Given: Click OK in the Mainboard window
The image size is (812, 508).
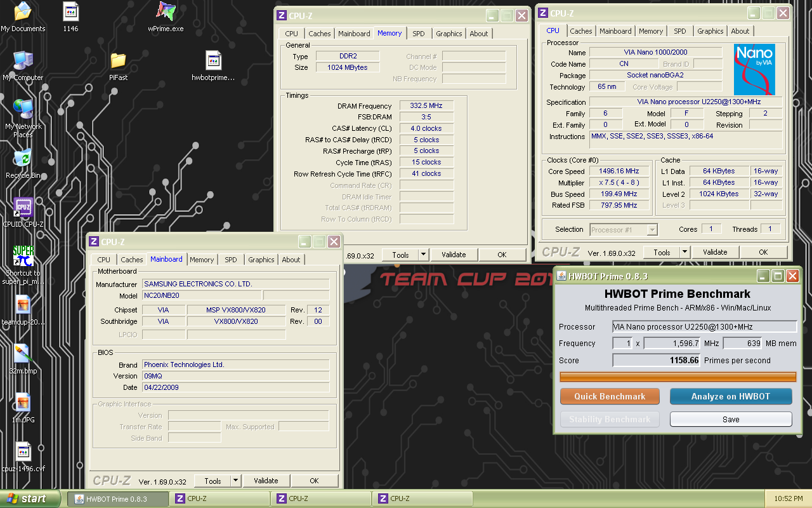Looking at the screenshot, I should pos(314,481).
